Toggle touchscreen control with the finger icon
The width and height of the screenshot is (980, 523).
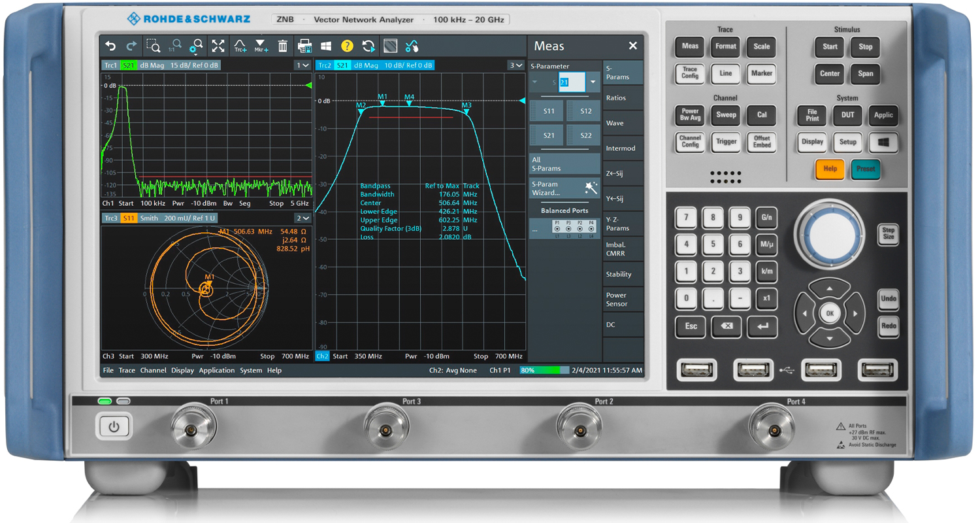(413, 46)
